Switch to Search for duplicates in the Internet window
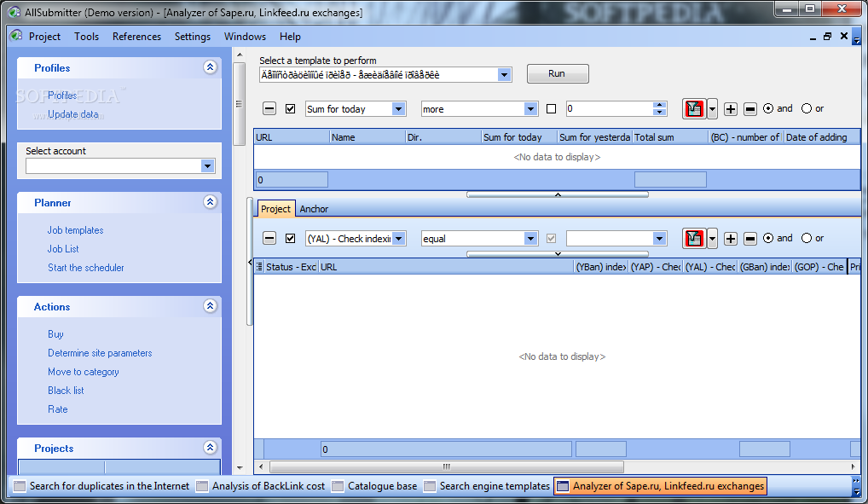868x504 pixels. (101, 486)
